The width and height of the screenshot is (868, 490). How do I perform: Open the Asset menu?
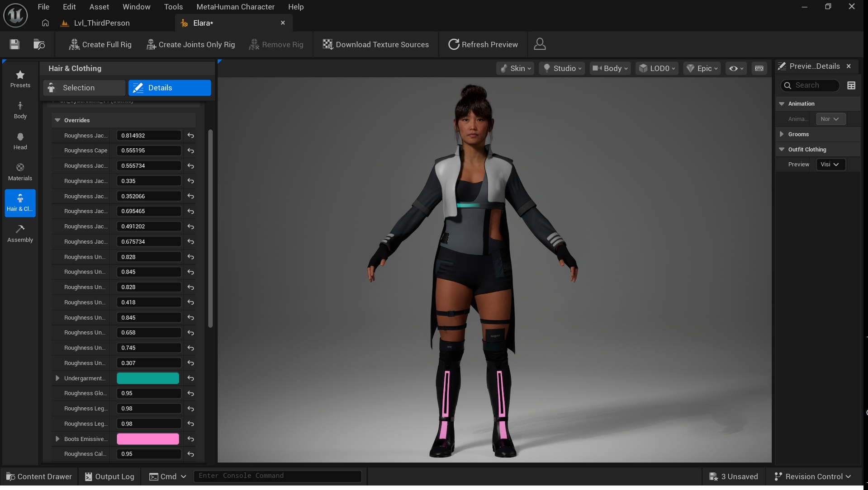click(x=99, y=7)
